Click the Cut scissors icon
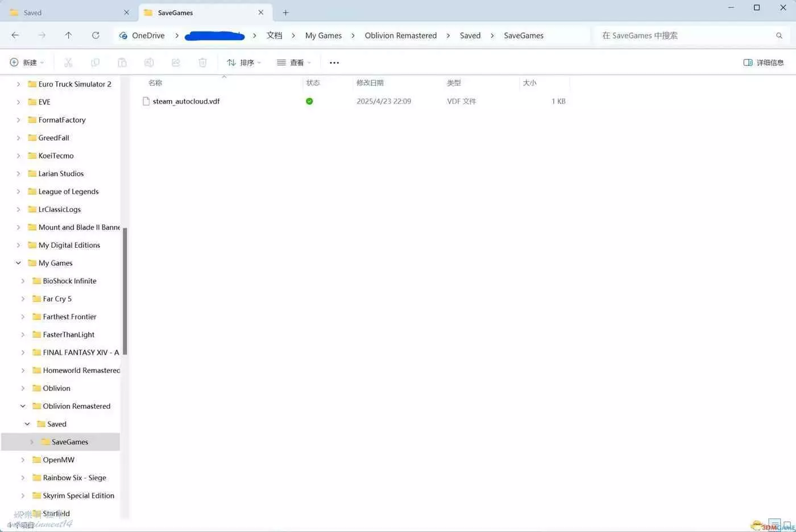Viewport: 796px width, 532px height. pyautogui.click(x=68, y=63)
